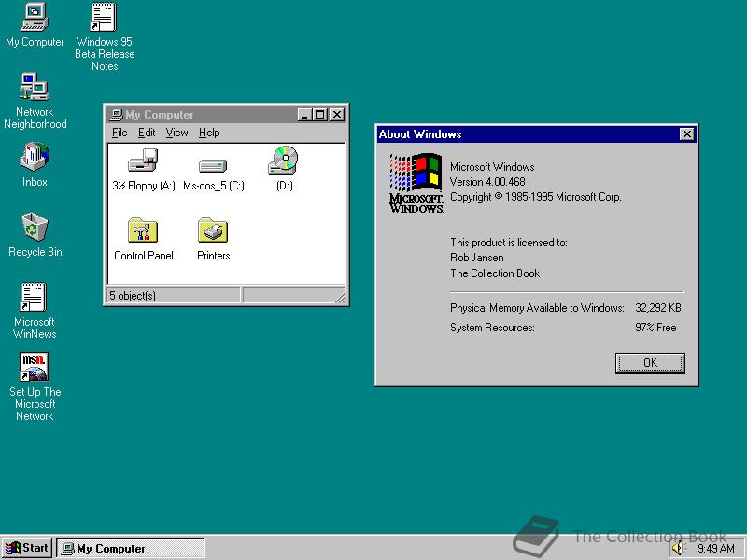Viewport: 747px width, 560px height.
Task: Open the Printers folder
Action: [x=212, y=231]
